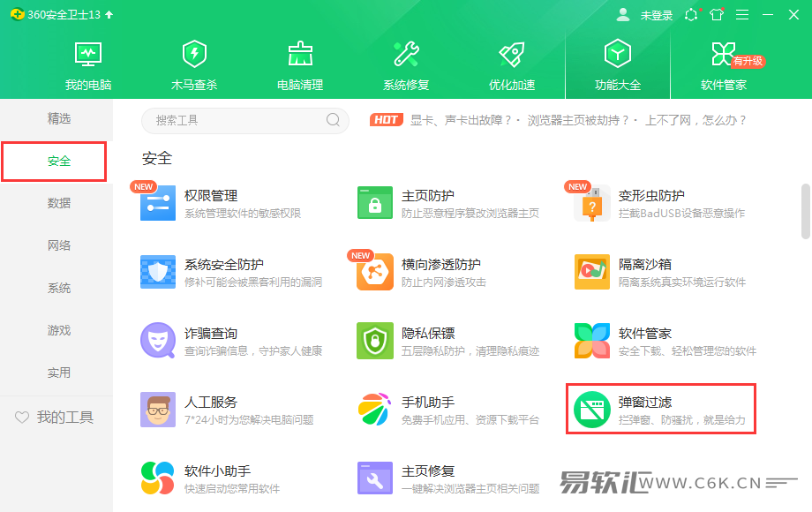
Task: Open 软件管家 icon with 有升级 badge
Action: 723,54
